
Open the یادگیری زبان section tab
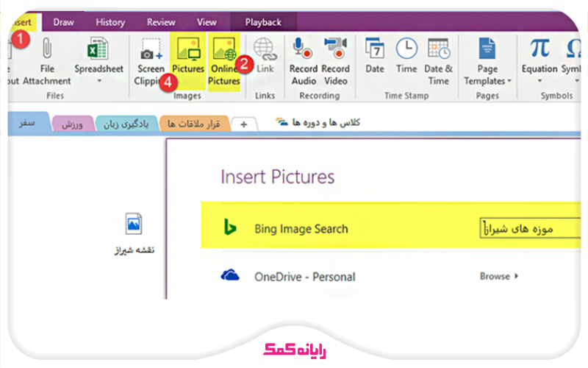click(x=126, y=124)
